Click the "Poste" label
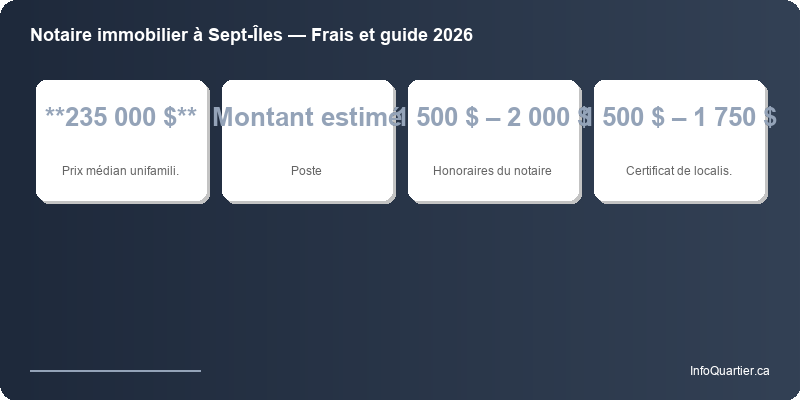Screen dimensions: 800x400 [x=306, y=171]
